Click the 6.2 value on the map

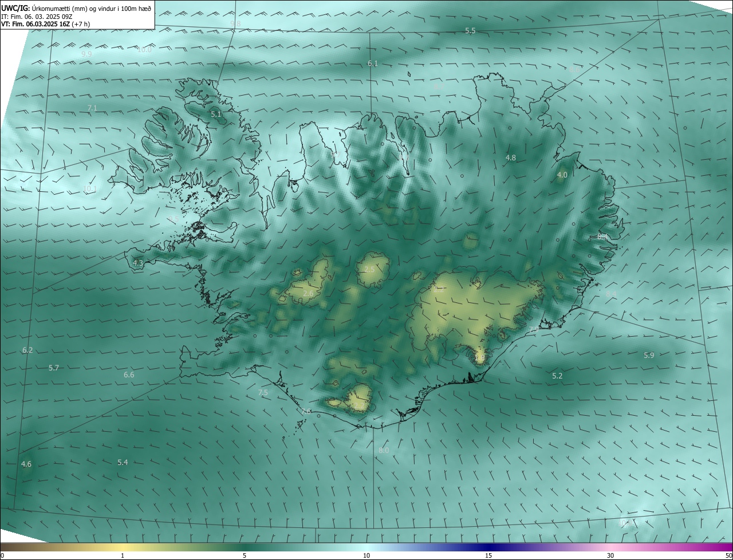[27, 350]
